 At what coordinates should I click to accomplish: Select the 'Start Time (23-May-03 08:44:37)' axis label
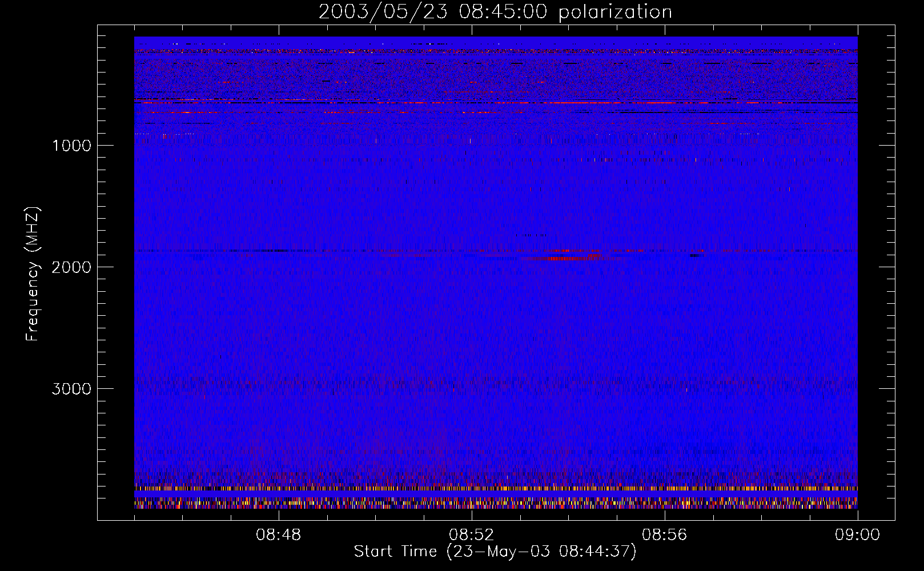pyautogui.click(x=495, y=552)
